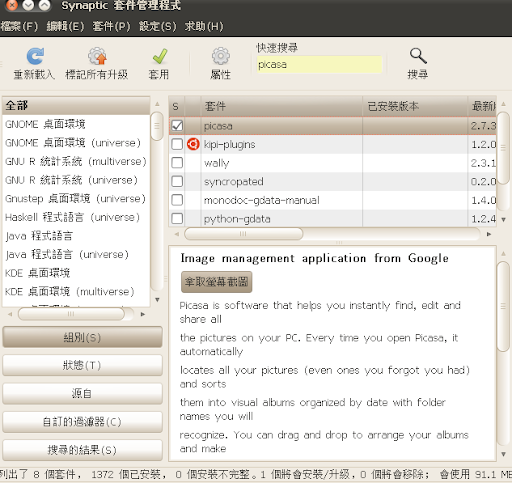Click the quick search field containing picasa
The image size is (512, 483).
pos(319,64)
